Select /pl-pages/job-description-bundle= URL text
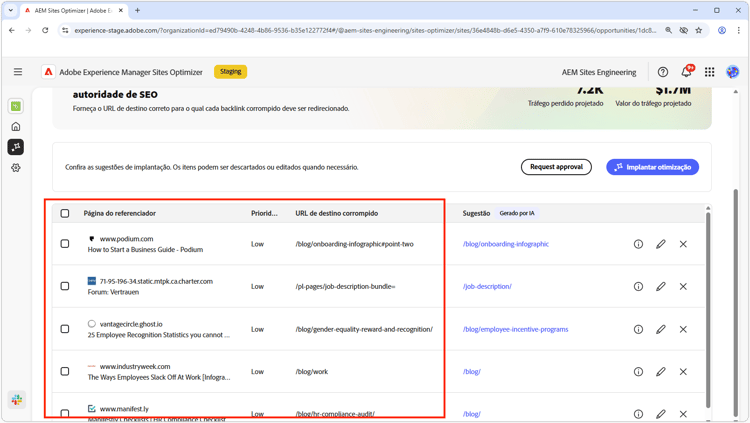 coord(345,286)
